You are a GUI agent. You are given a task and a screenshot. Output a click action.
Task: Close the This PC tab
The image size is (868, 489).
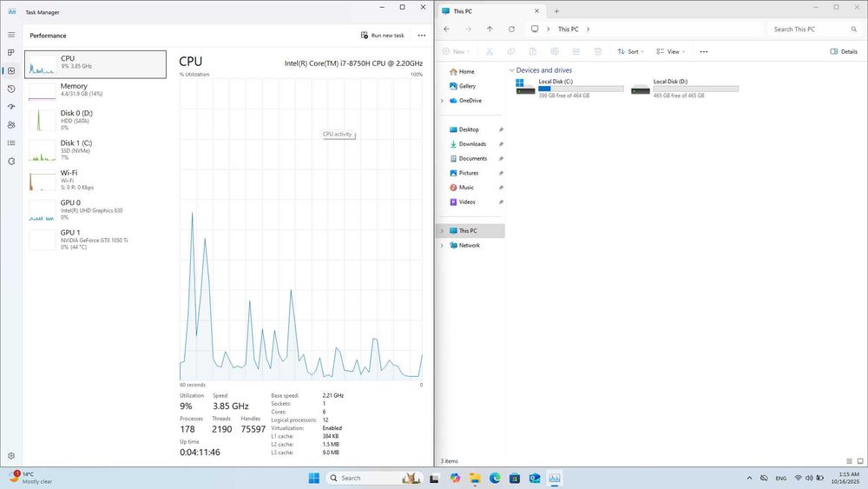536,11
